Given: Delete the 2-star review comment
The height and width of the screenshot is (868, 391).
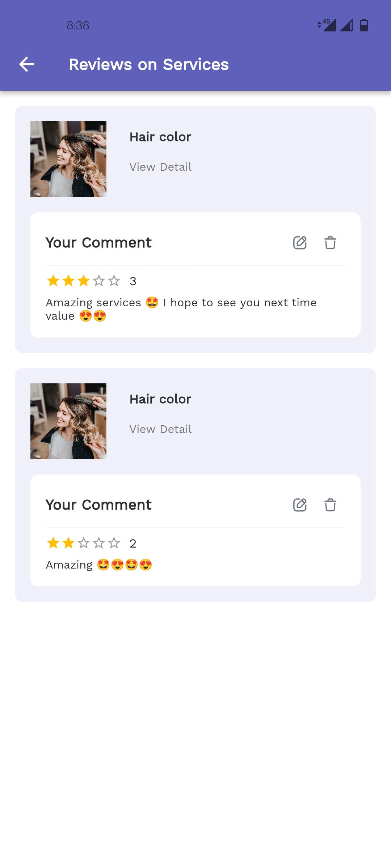Looking at the screenshot, I should tap(330, 505).
